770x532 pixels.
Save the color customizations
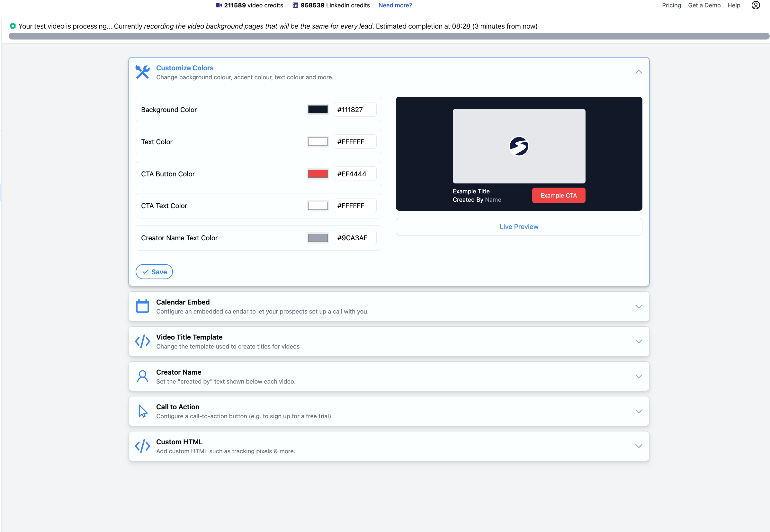coord(154,272)
